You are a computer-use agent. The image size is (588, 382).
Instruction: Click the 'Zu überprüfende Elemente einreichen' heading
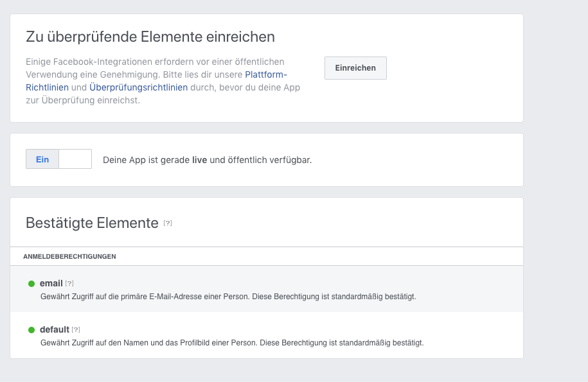click(150, 37)
